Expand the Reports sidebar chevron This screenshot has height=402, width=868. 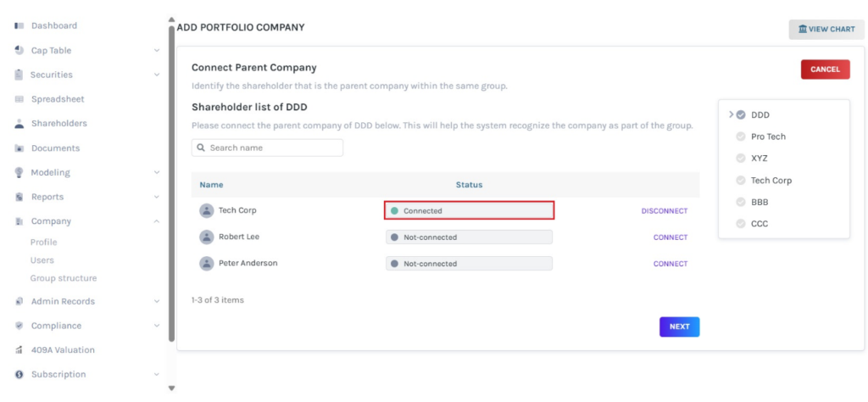(157, 197)
